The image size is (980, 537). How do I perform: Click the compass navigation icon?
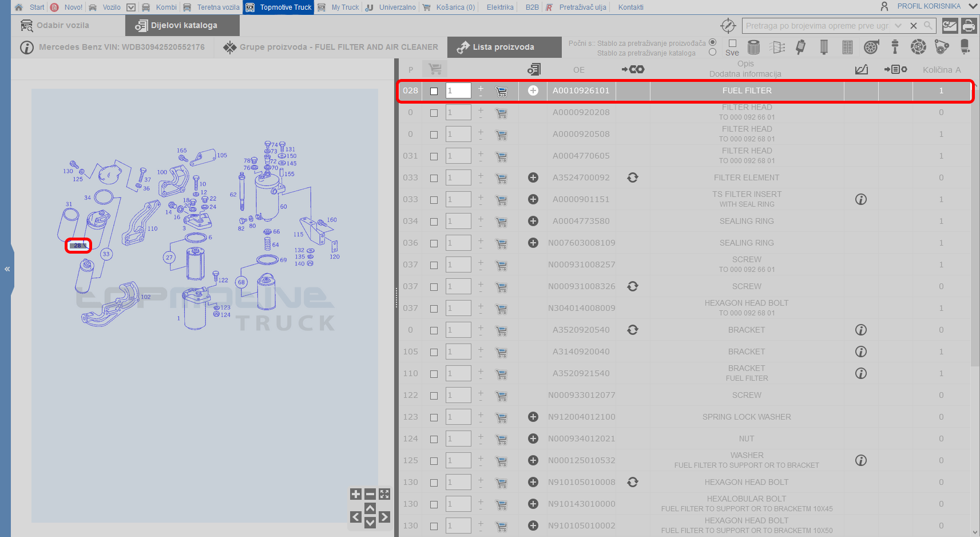728,26
